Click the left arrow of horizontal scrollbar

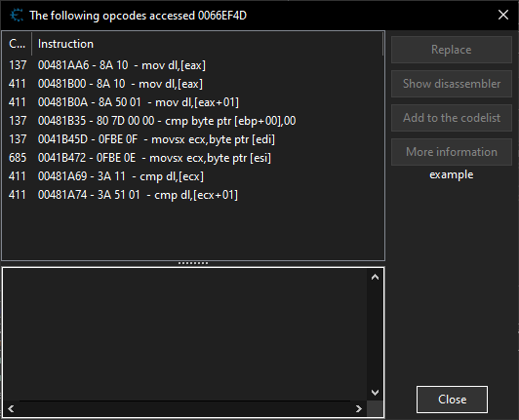11,409
